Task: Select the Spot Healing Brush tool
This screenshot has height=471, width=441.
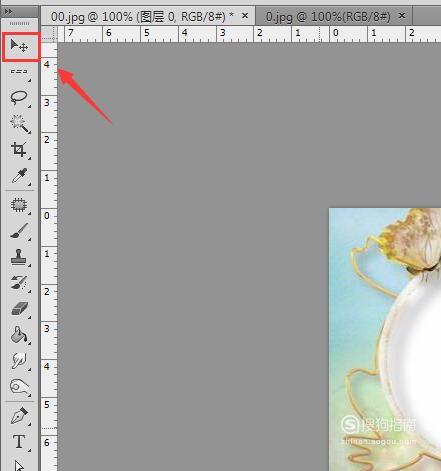Action: pyautogui.click(x=19, y=205)
